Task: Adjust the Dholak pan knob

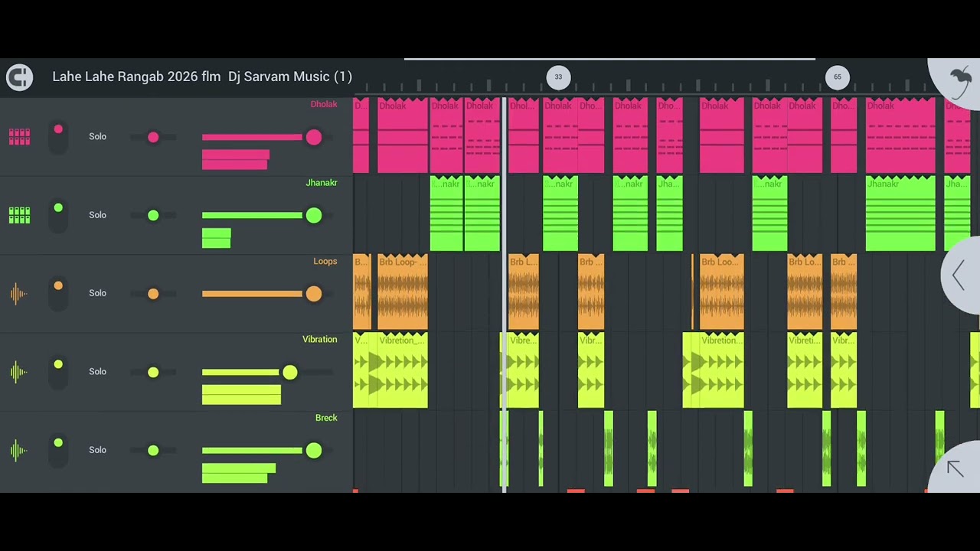Action: point(153,137)
